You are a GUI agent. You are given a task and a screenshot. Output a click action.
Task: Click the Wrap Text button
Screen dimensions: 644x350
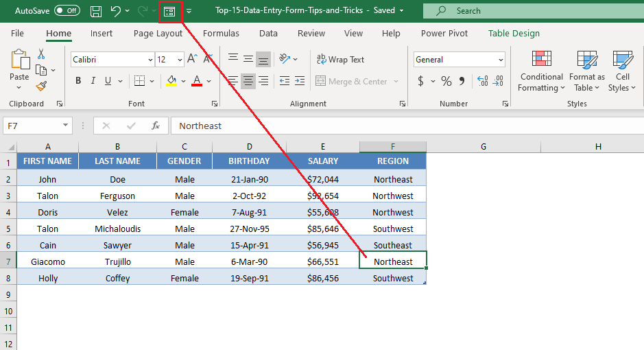point(340,60)
